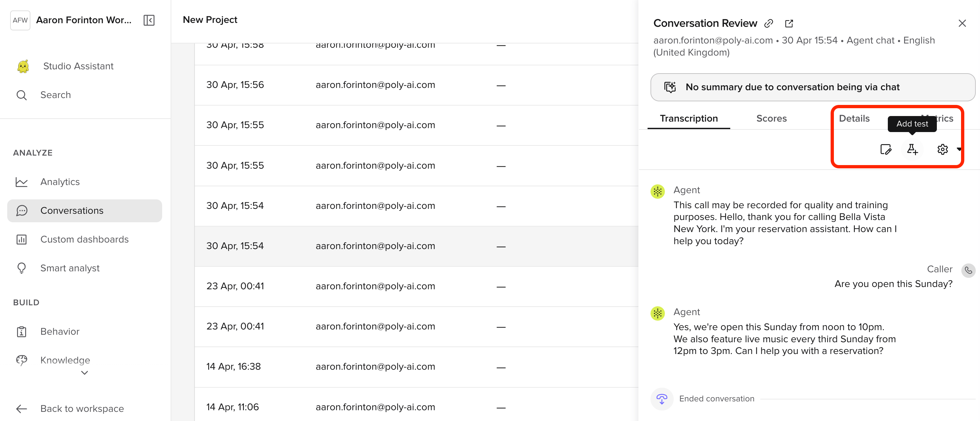Open Conversations section
This screenshot has height=421, width=980.
point(84,211)
